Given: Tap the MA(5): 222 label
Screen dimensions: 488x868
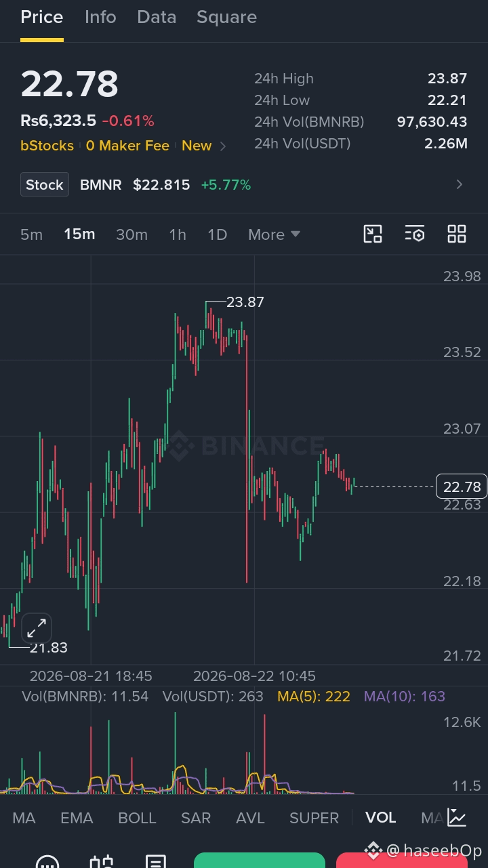Looking at the screenshot, I should click(314, 697).
